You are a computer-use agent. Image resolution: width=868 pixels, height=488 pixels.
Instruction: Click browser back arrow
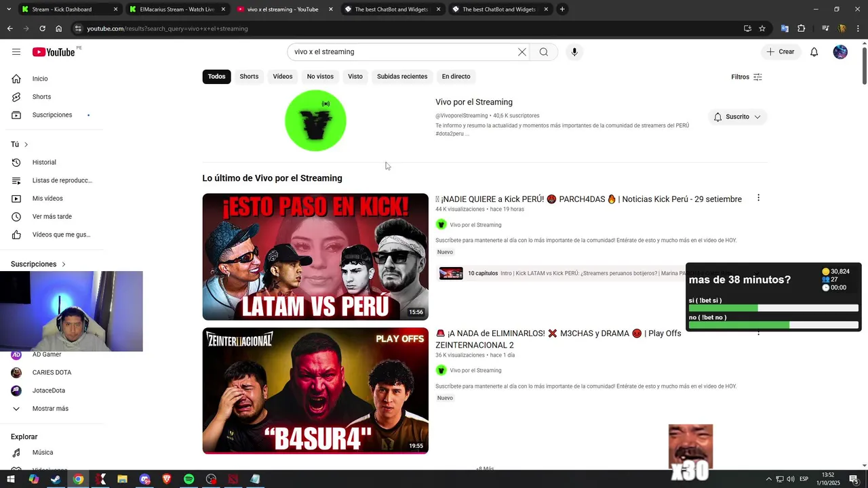click(9, 28)
